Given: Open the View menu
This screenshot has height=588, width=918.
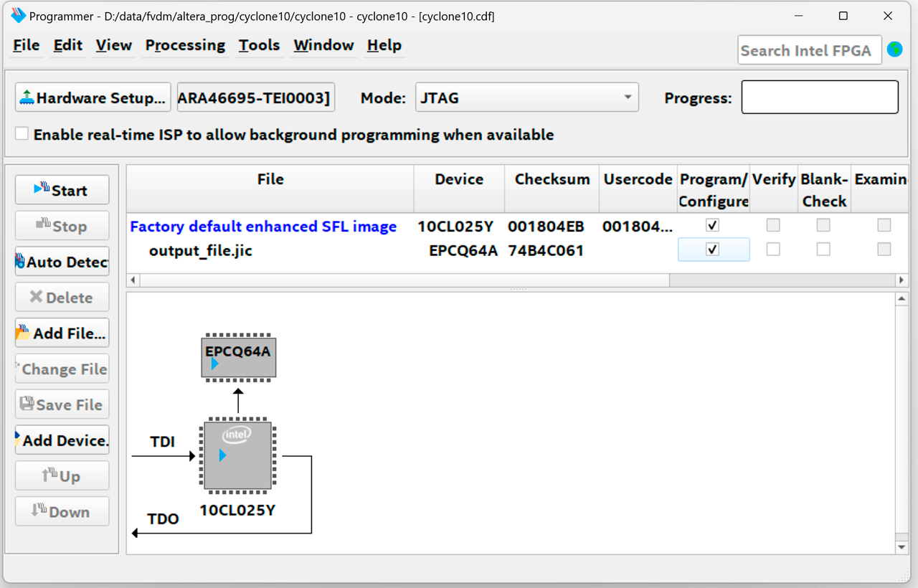Looking at the screenshot, I should [114, 45].
